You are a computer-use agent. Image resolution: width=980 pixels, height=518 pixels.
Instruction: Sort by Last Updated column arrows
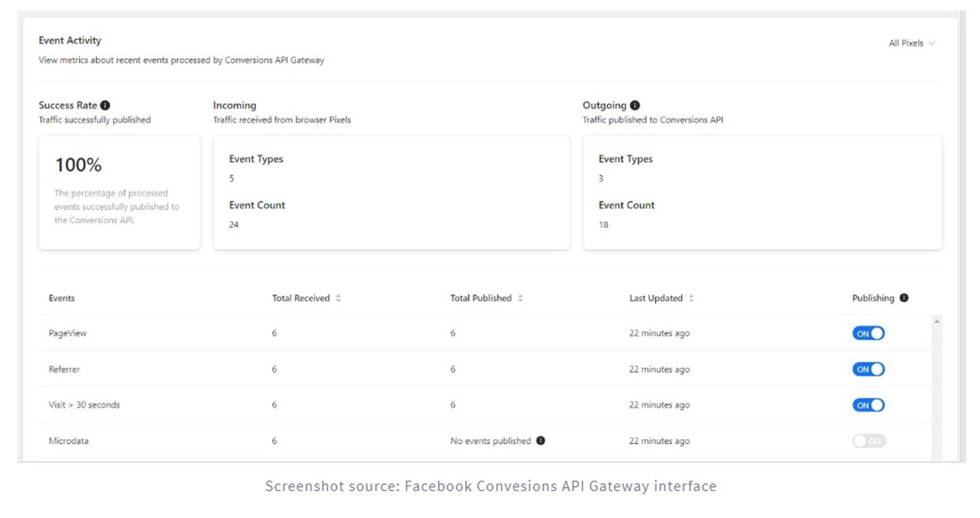pyautogui.click(x=691, y=298)
